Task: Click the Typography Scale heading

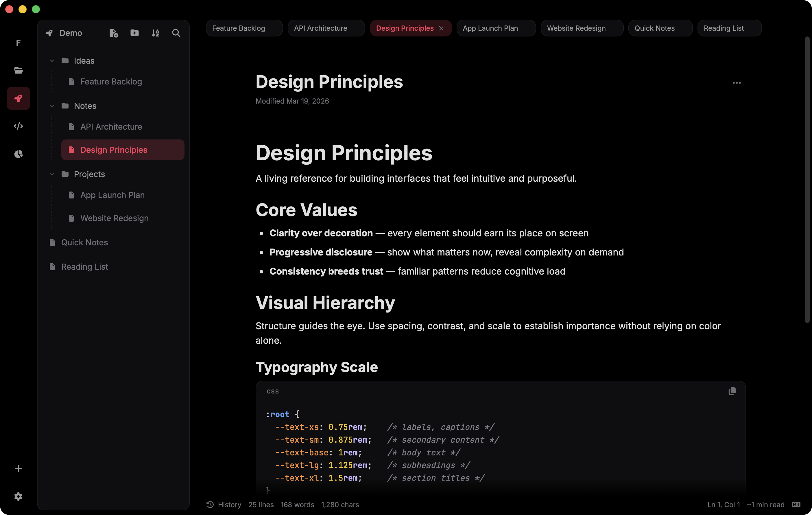Action: [x=317, y=367]
